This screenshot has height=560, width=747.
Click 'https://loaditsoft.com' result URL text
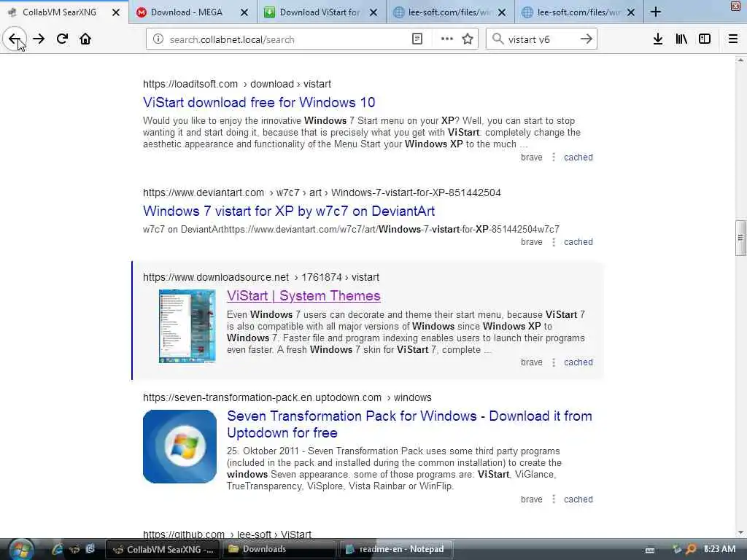190,85
